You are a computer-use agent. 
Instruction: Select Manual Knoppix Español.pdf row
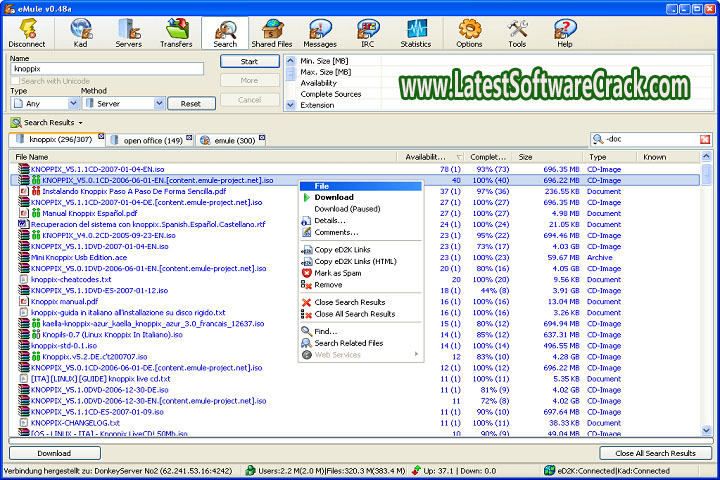coord(354,214)
